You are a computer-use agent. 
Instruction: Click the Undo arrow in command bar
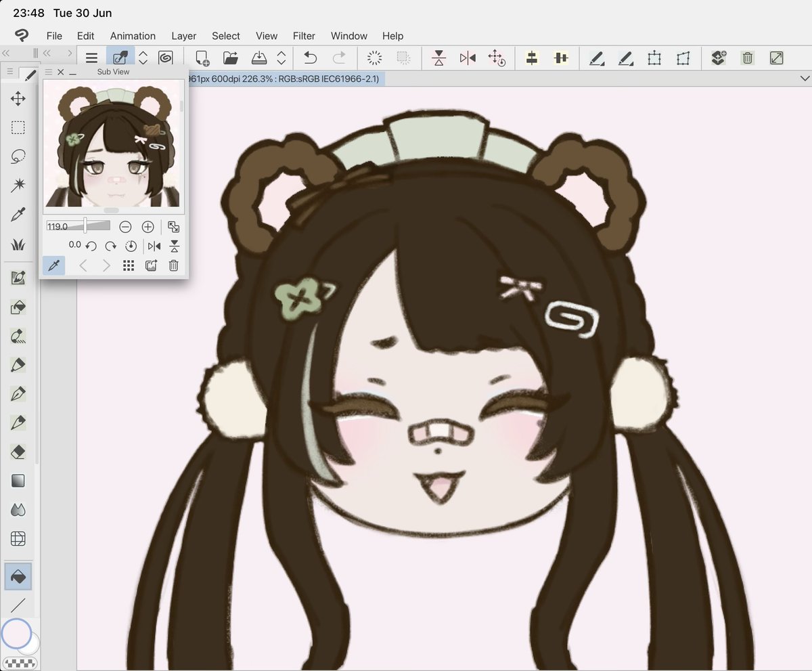point(310,58)
